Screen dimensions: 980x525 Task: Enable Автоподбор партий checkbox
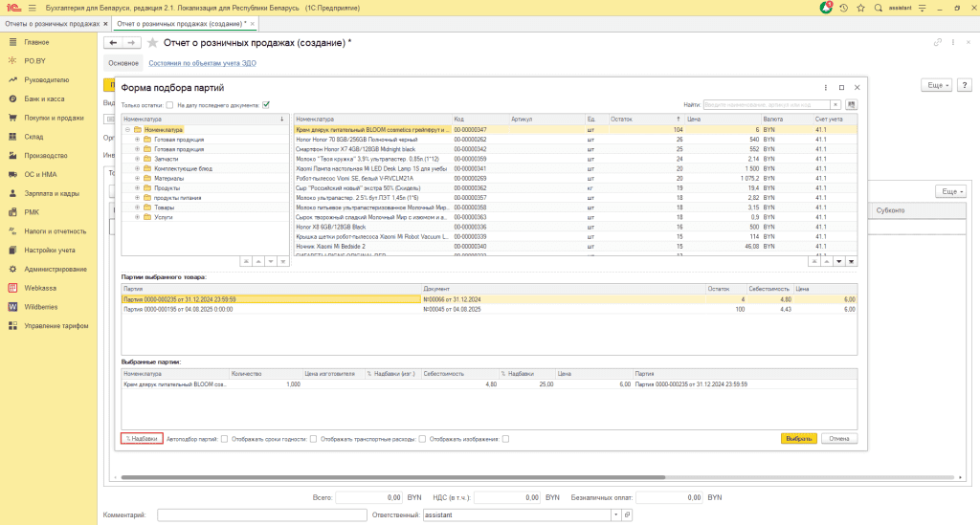pyautogui.click(x=224, y=439)
